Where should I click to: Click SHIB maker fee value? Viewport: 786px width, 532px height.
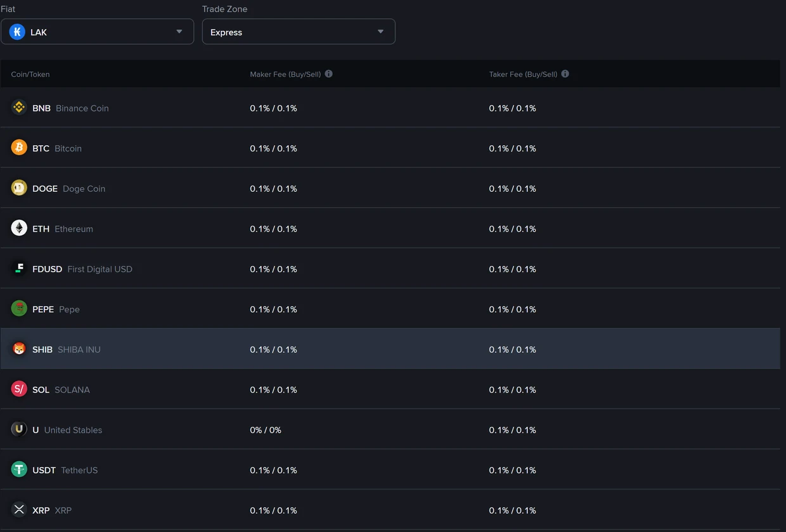tap(273, 350)
